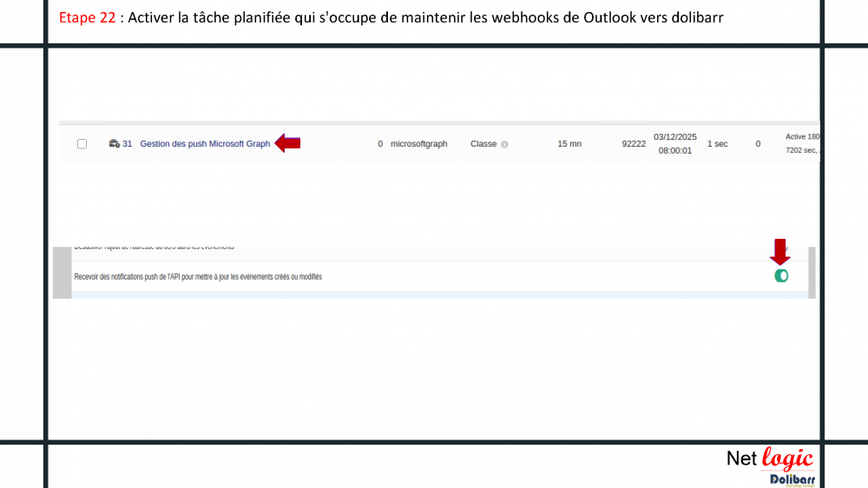868x488 pixels.
Task: Click red arrow pointing at Microsoft Graph job
Action: [287, 143]
